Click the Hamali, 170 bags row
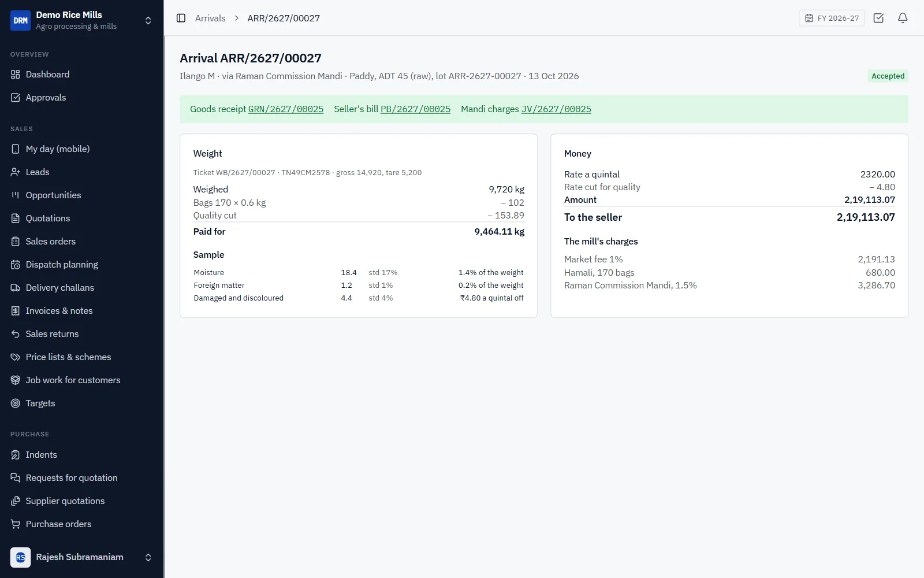The height and width of the screenshot is (578, 924). 729,273
